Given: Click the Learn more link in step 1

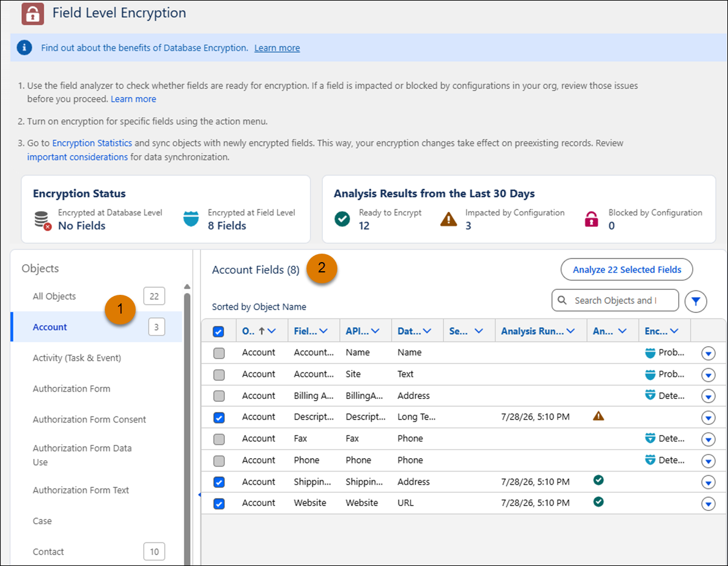Looking at the screenshot, I should coord(133,99).
